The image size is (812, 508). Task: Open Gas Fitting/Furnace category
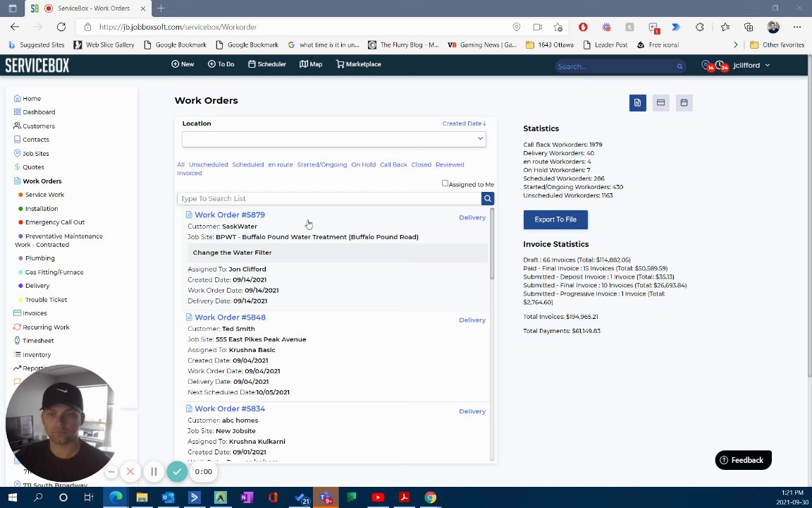click(x=51, y=272)
